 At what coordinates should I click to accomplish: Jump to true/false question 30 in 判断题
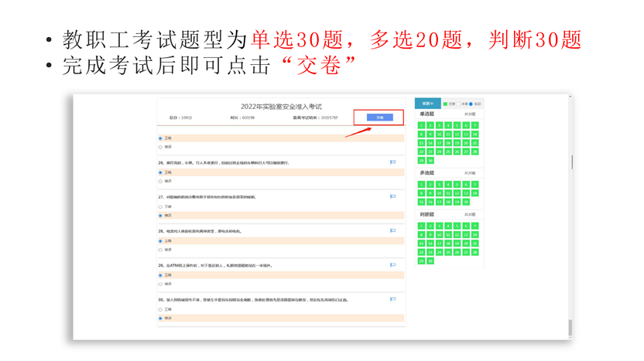click(430, 261)
